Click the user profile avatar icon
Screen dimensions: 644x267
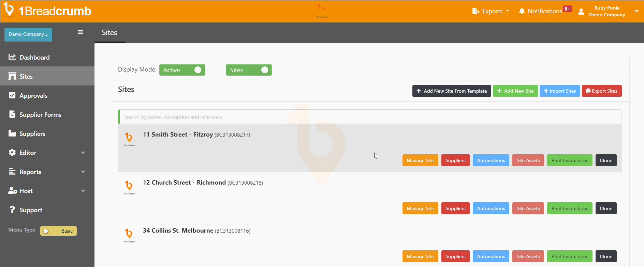581,12
